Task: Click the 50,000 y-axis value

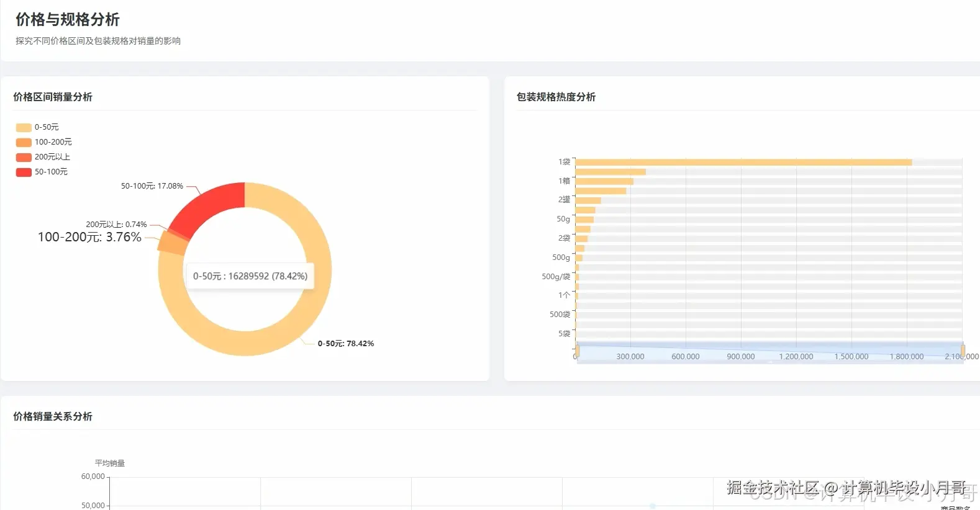Action: point(93,506)
